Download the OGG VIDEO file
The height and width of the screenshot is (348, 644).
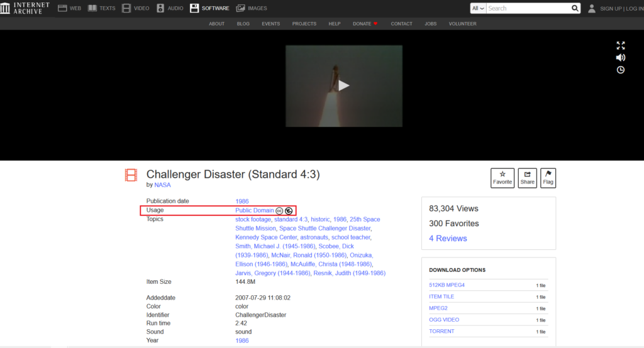pos(444,319)
